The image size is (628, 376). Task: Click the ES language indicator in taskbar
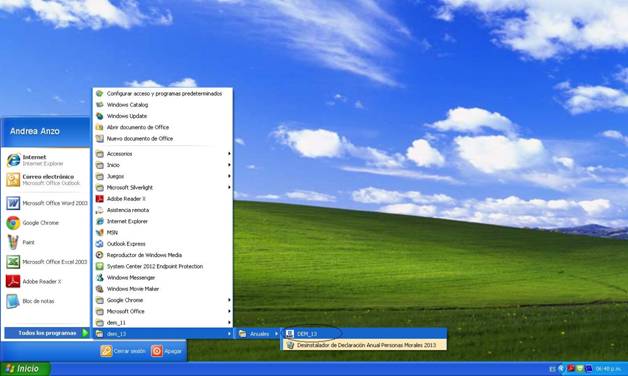click(x=552, y=369)
